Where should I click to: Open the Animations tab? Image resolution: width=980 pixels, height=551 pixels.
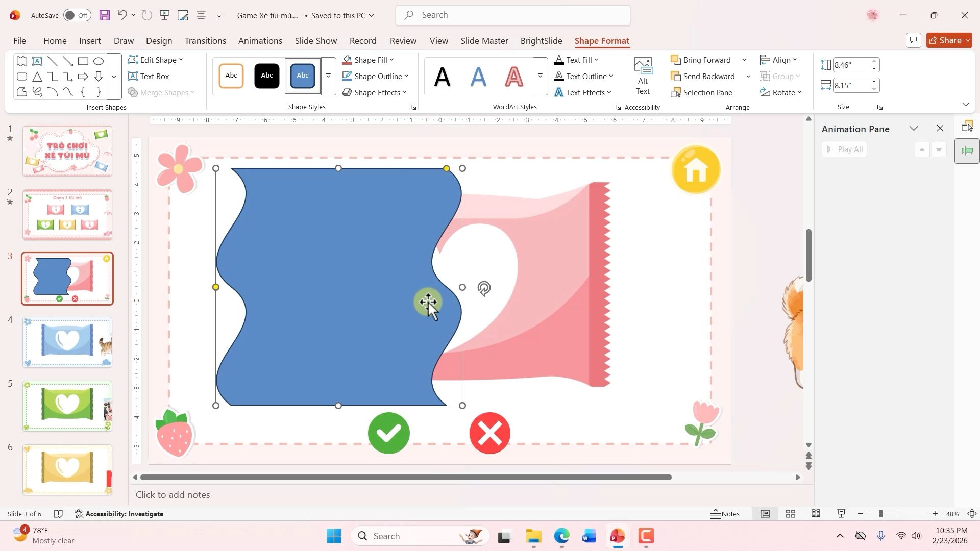click(260, 41)
